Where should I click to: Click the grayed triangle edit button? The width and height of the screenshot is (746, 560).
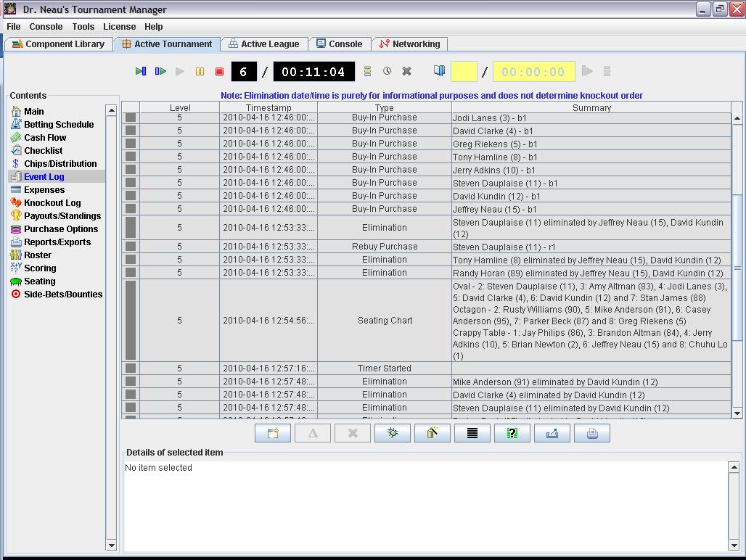click(x=313, y=433)
